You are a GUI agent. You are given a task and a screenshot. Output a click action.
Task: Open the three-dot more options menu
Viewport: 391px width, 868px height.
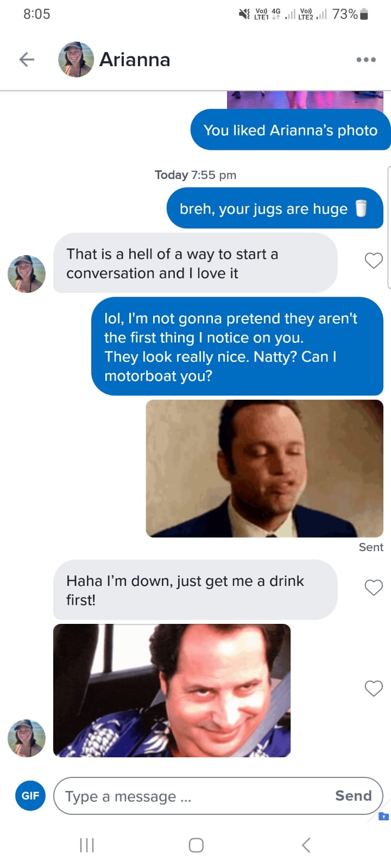tap(366, 60)
